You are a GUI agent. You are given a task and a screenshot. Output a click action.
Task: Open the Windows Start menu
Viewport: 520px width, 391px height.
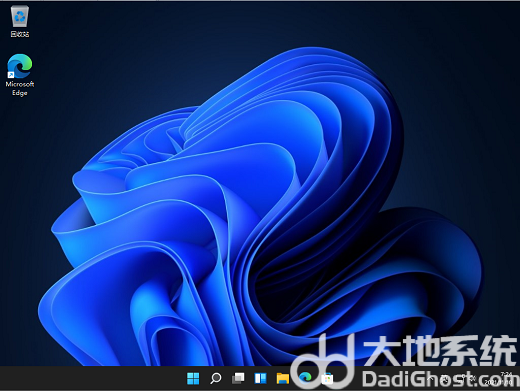point(193,378)
